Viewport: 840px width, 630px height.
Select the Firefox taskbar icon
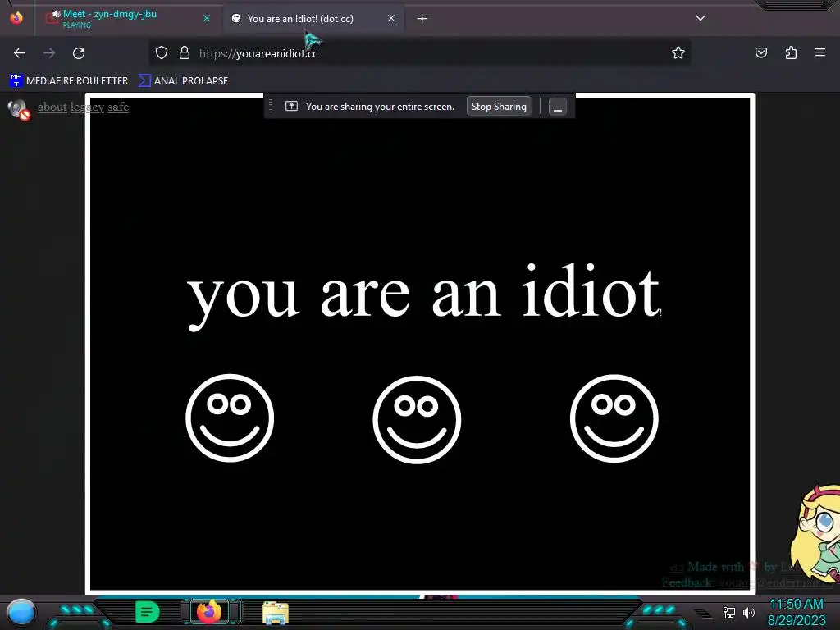209,612
